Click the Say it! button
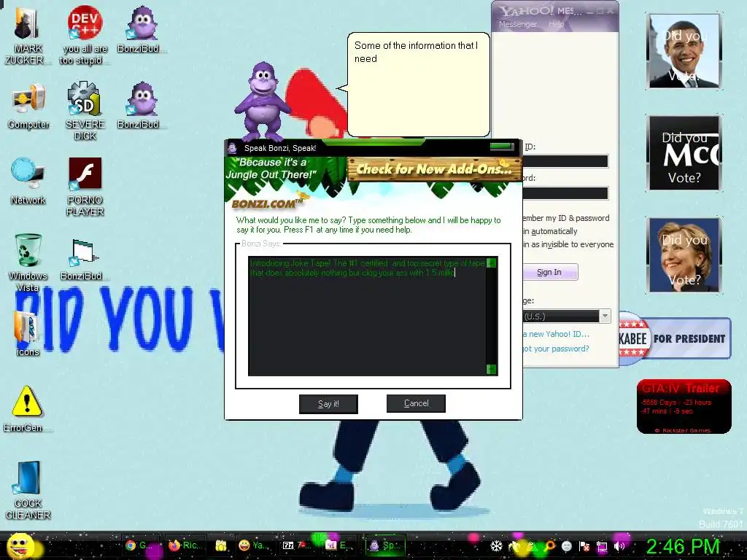 point(328,404)
